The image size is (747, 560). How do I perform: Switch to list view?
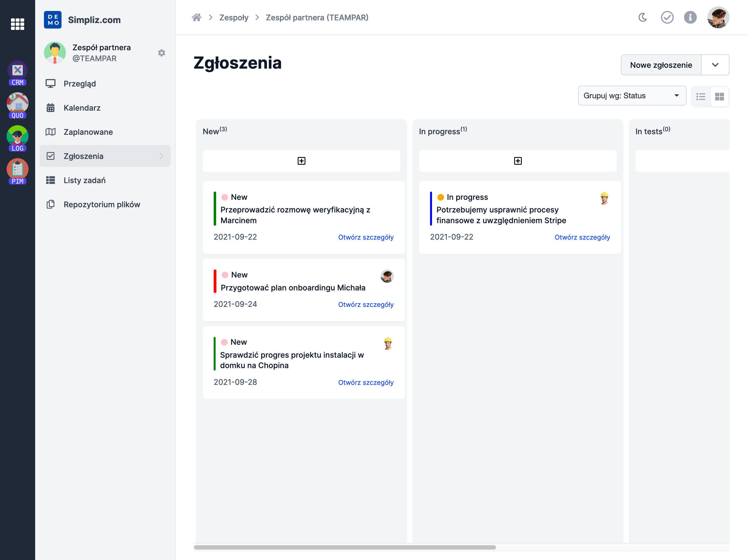[701, 97]
